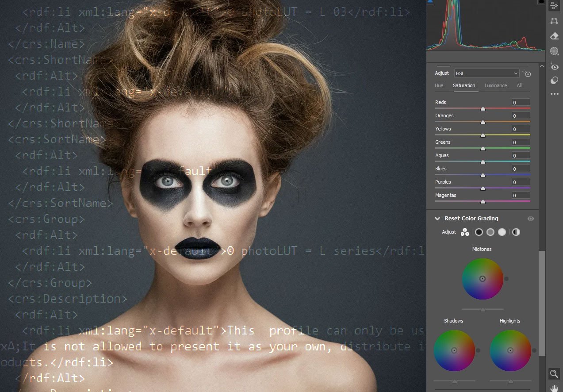Click the Midtones color wheel center
The width and height of the screenshot is (563, 392).
click(483, 279)
